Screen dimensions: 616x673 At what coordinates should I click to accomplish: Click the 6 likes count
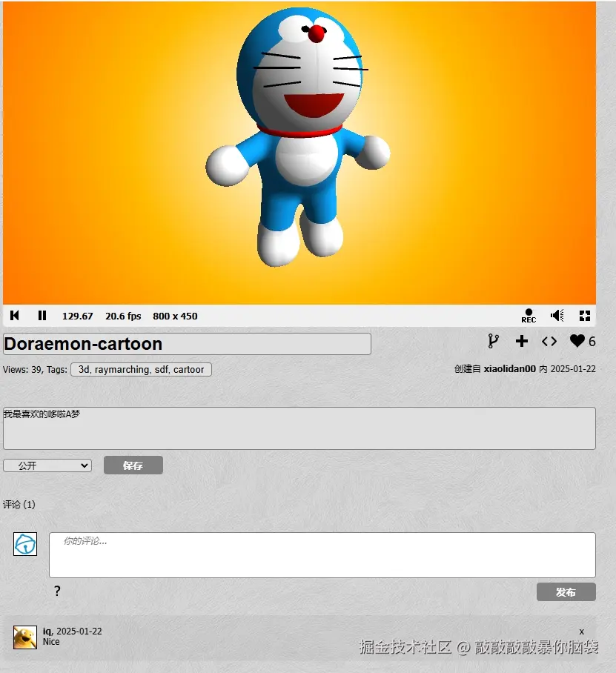[592, 341]
